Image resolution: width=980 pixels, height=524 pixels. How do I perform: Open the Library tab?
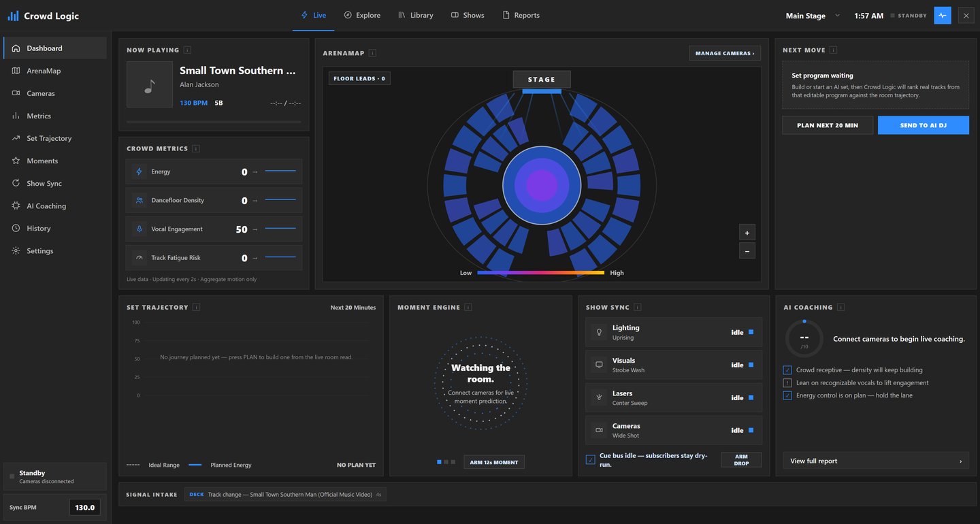click(416, 15)
